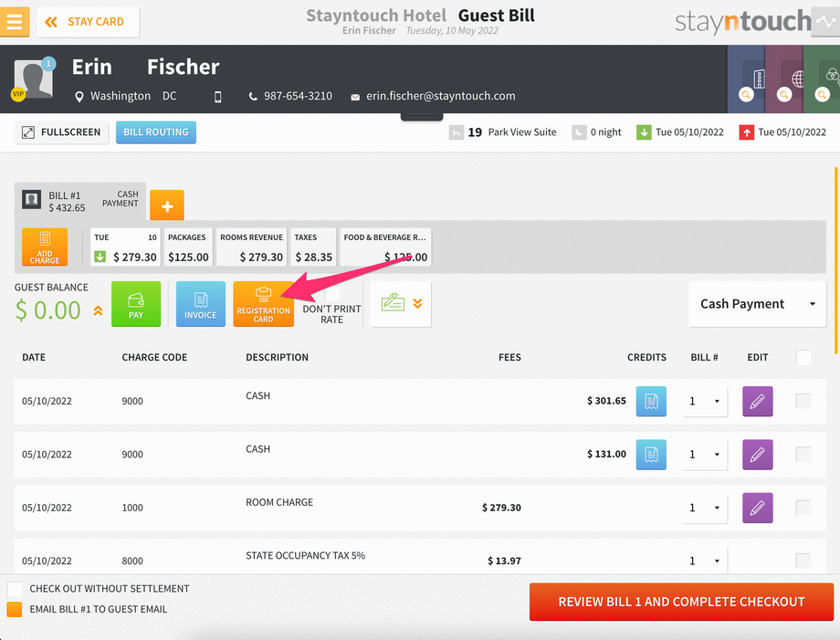The image size is (840, 640).
Task: Click the moon nights icon
Action: (579, 132)
